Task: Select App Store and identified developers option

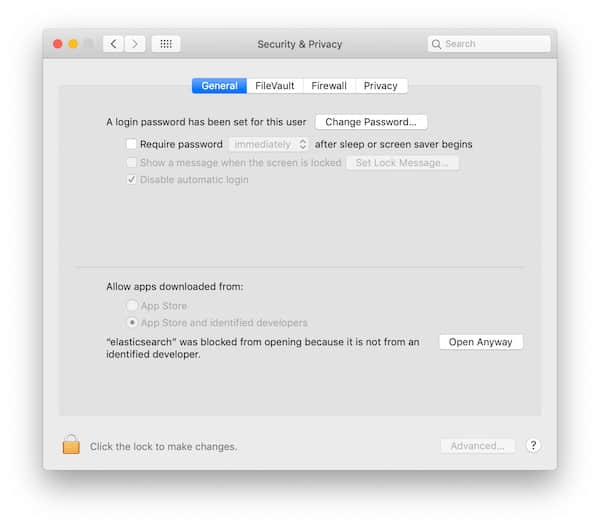Action: click(x=132, y=323)
